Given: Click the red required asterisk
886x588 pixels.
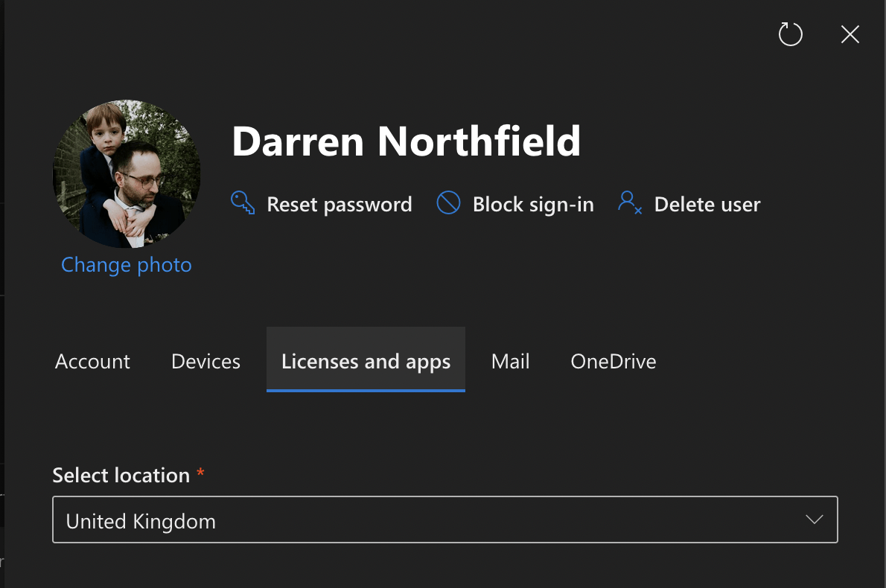Looking at the screenshot, I should click(200, 474).
